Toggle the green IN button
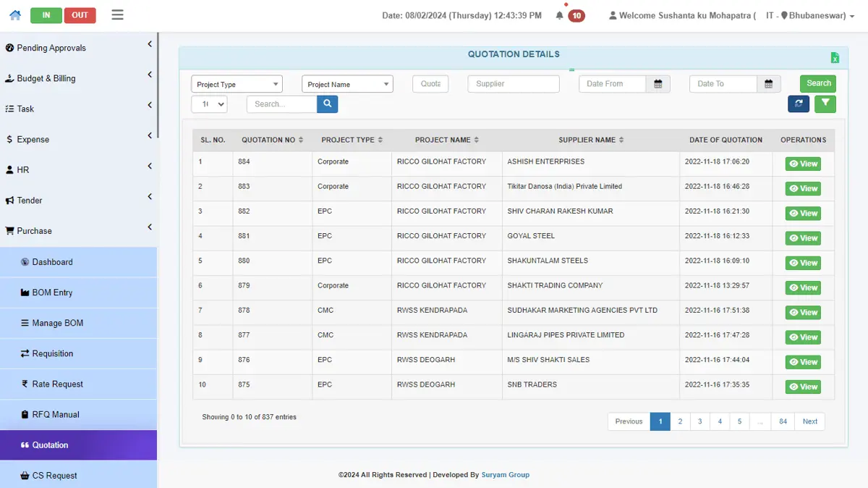The image size is (868, 488). click(46, 15)
